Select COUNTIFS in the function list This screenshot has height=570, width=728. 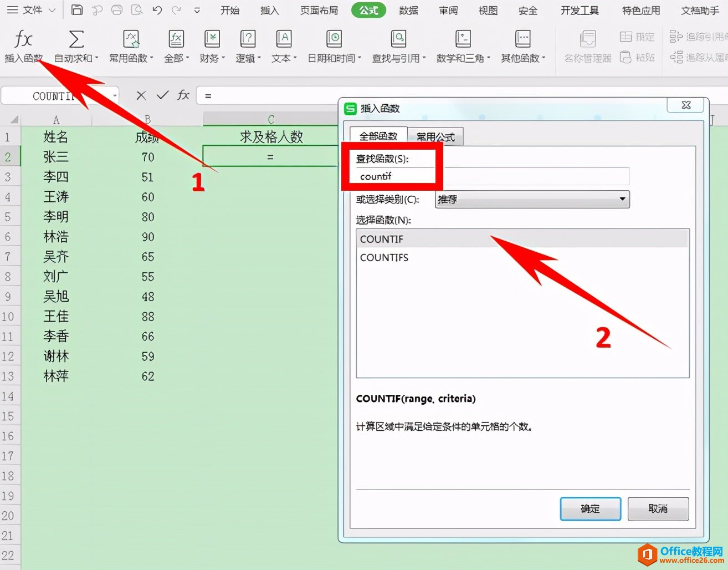[522, 257]
